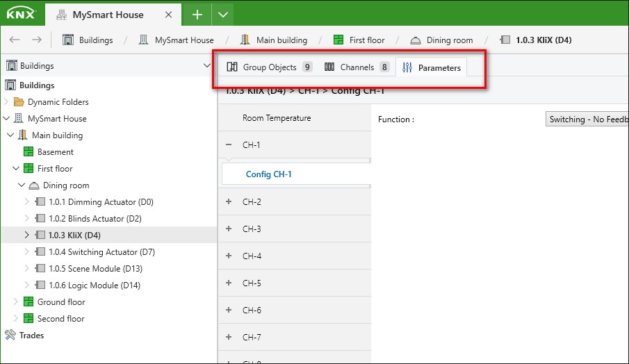Go back with the left arrow
Image resolution: width=629 pixels, height=364 pixels.
click(x=15, y=40)
